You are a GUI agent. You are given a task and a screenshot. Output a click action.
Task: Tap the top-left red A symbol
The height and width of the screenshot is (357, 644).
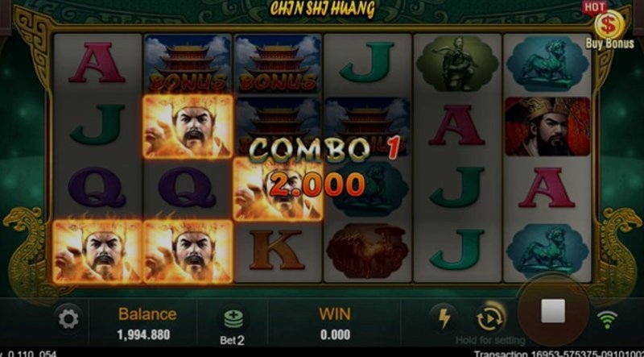point(97,62)
